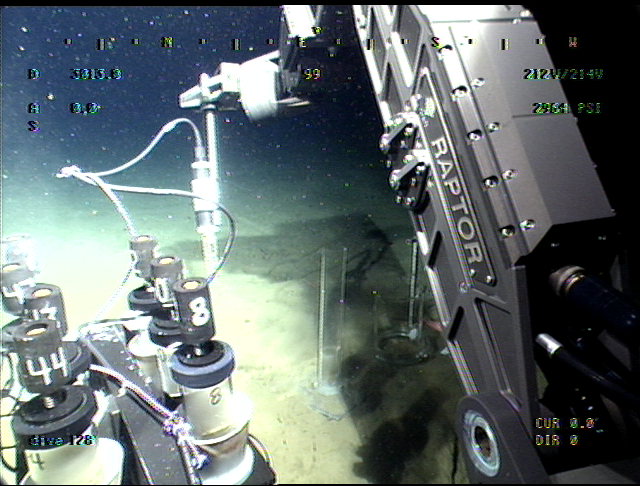640x486 pixels.
Task: Click the push core numbered 44
Action: (x=45, y=370)
